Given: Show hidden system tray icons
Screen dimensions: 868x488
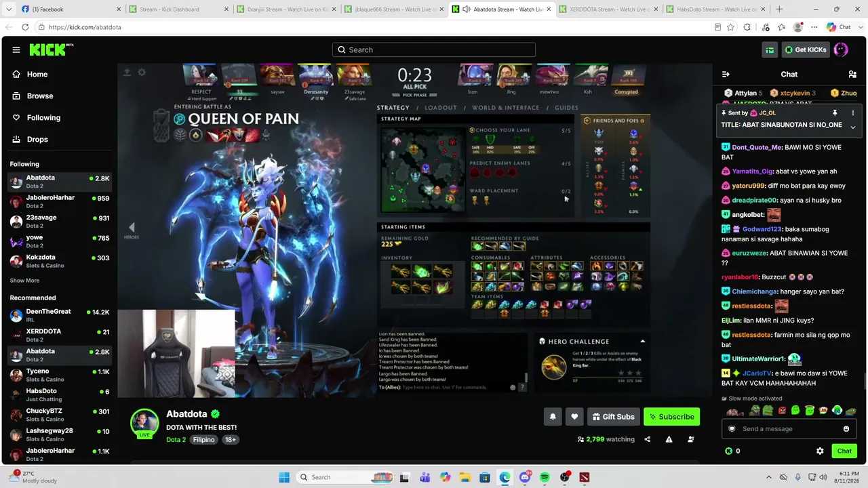Looking at the screenshot, I should (x=768, y=477).
